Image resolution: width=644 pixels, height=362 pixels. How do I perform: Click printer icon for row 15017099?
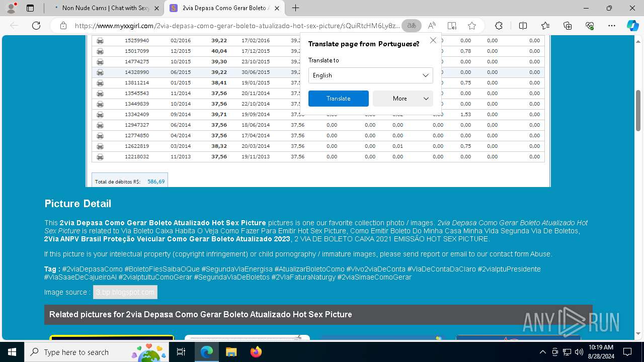(100, 51)
